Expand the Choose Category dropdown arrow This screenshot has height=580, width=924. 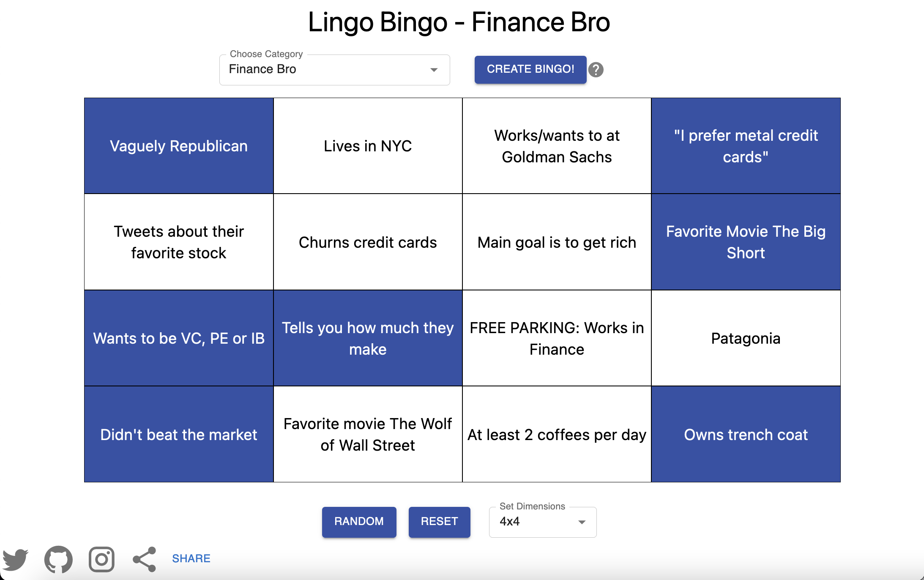[x=434, y=70]
